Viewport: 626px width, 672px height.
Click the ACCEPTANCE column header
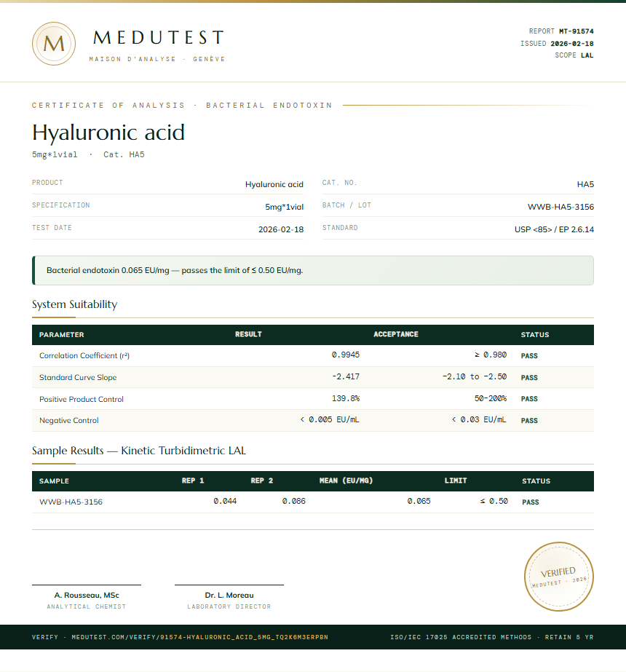(x=396, y=334)
